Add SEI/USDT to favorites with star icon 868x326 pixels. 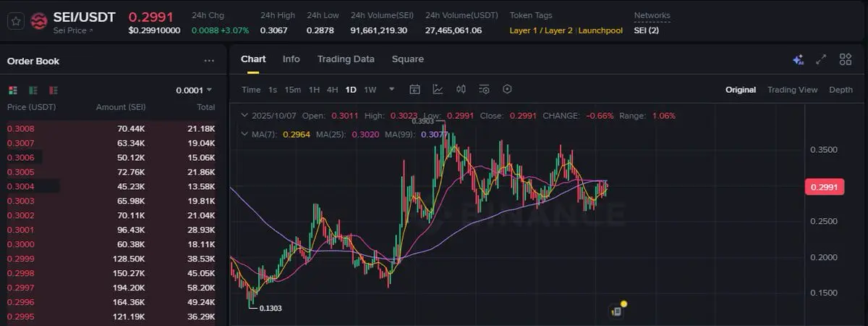point(15,20)
